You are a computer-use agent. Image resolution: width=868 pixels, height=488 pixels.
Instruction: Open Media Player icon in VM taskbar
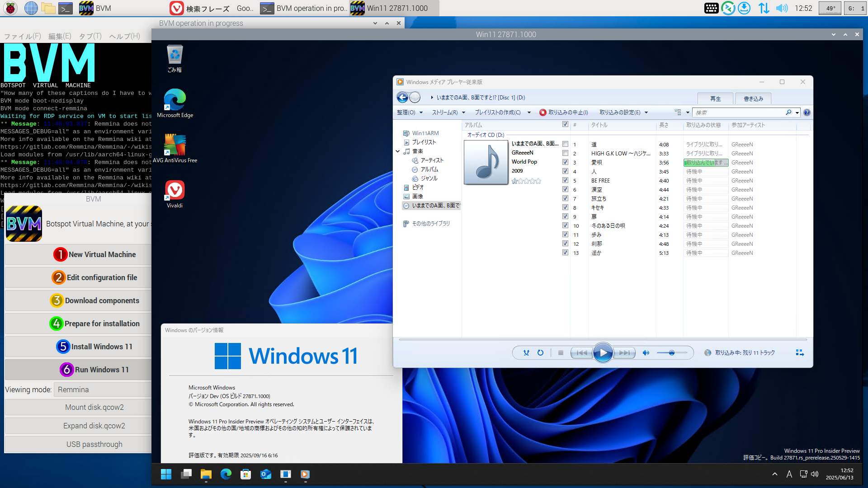click(x=305, y=474)
